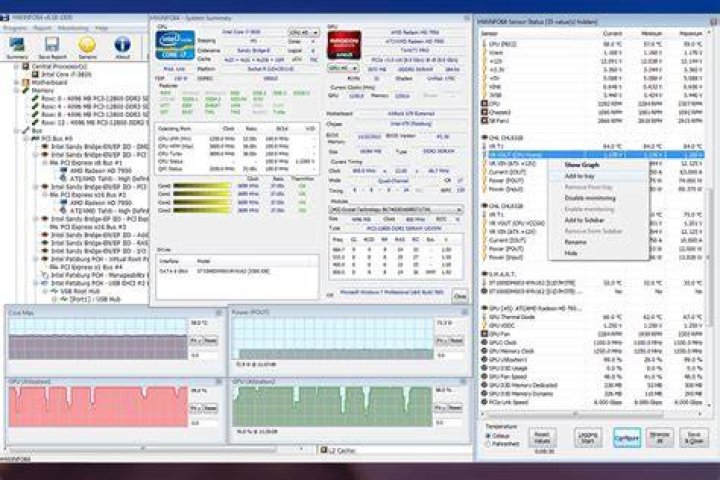Click the S.M.A.R.T. group drive icon
720x480 pixels.
pyautogui.click(x=484, y=274)
